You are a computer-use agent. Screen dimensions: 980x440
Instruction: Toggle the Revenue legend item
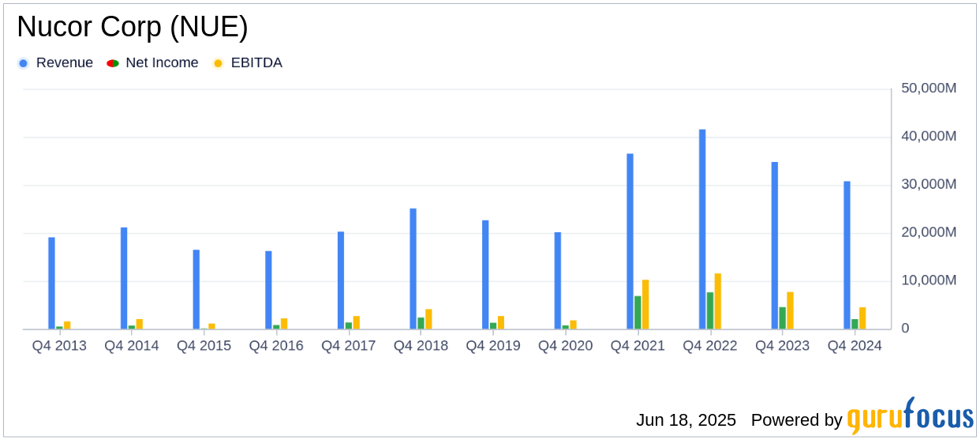click(x=55, y=63)
